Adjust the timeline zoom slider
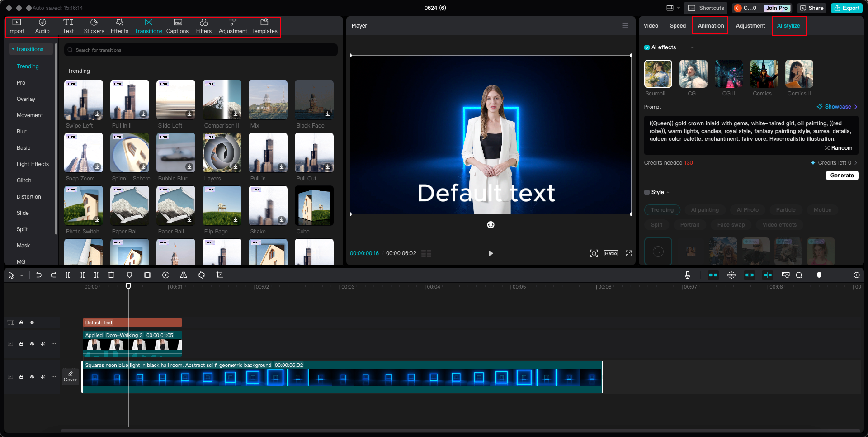 [819, 275]
